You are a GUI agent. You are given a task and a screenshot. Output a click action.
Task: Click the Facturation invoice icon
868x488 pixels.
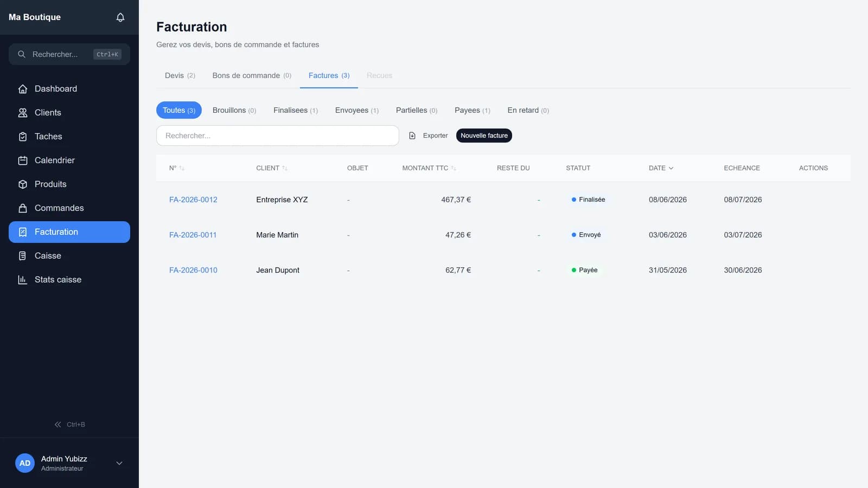coord(23,232)
